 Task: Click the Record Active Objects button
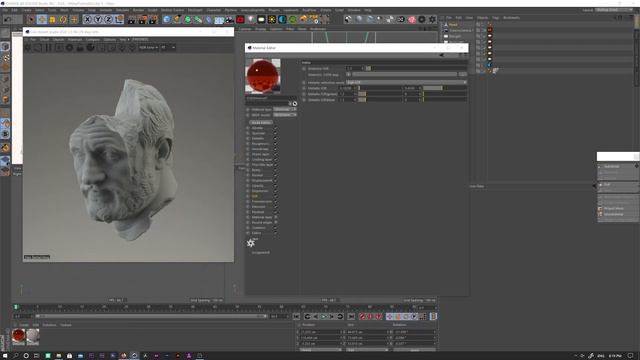coord(362,316)
